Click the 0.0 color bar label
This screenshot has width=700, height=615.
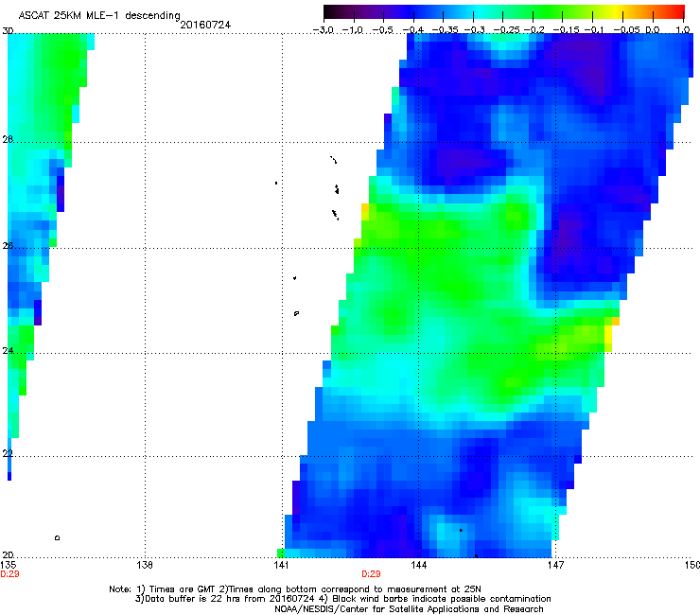coord(653,30)
